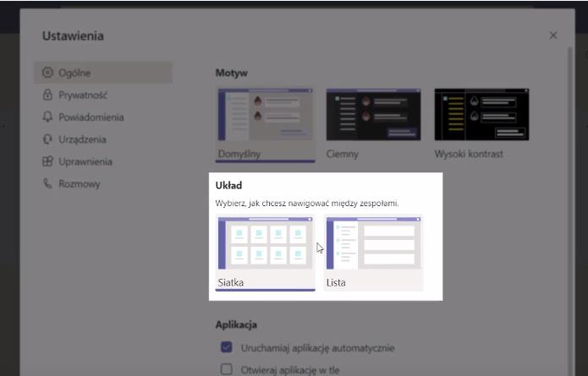Open Uprawnienia text entry in sidebar
Screen dimensions: 588x376
pyautogui.click(x=85, y=161)
